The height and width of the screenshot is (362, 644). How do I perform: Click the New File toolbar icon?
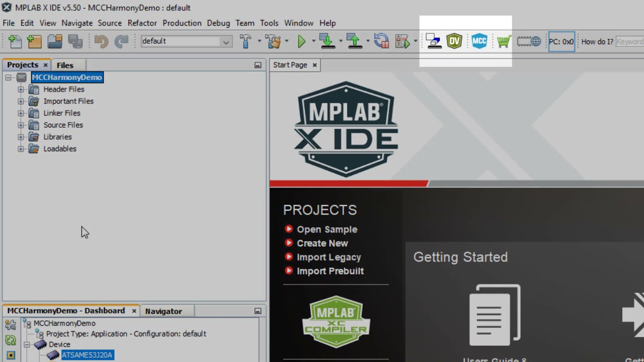coord(15,41)
